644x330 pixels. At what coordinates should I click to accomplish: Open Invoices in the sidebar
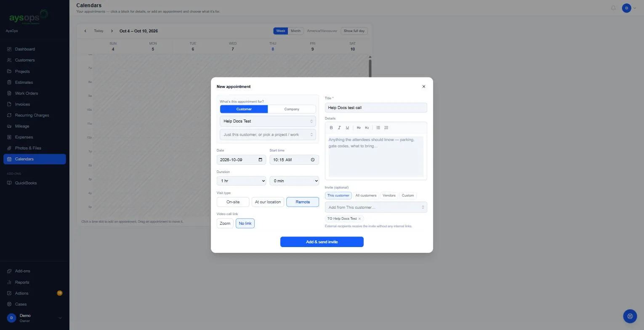(35, 104)
